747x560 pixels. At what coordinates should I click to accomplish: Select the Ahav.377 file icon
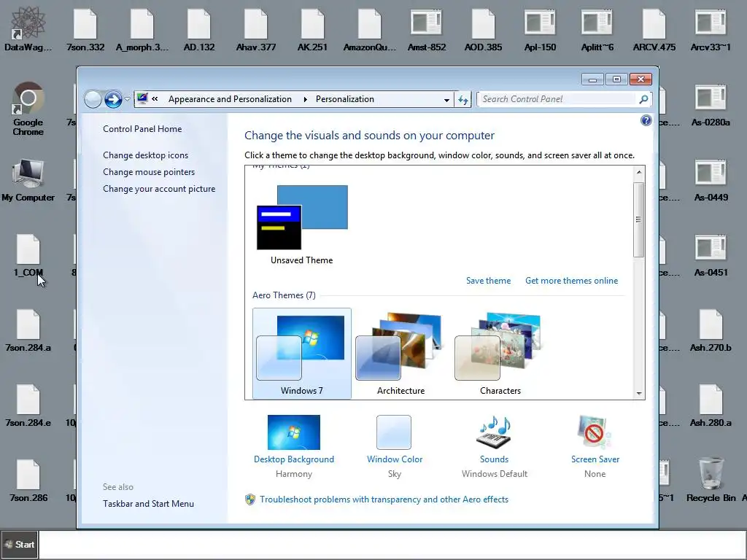tap(256, 28)
